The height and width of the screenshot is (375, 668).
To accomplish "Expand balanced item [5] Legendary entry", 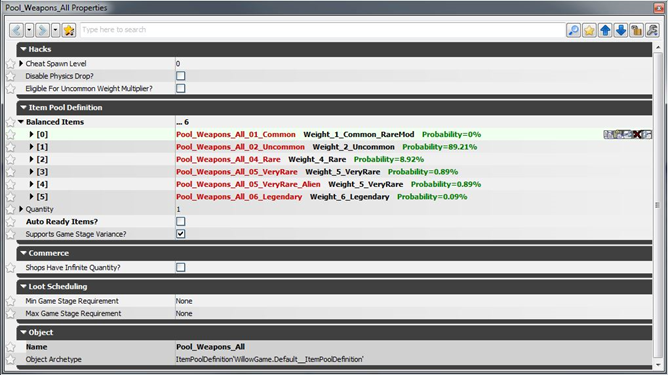I will click(x=31, y=196).
